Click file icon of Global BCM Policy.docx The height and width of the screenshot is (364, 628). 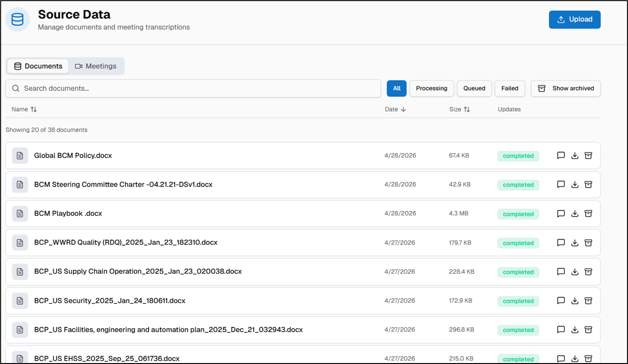(20, 155)
